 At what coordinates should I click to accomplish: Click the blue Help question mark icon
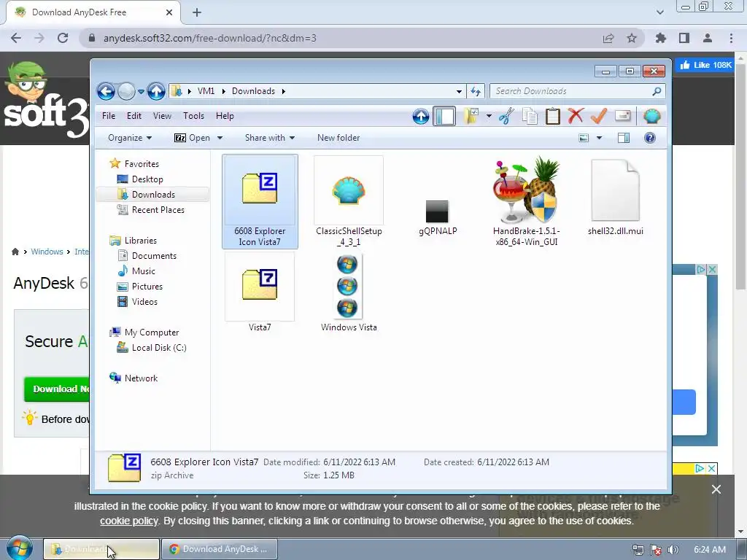coord(650,138)
